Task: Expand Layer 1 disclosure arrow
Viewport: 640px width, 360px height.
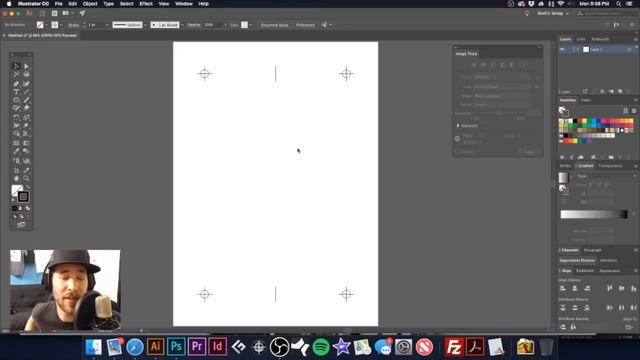Action: [578, 49]
